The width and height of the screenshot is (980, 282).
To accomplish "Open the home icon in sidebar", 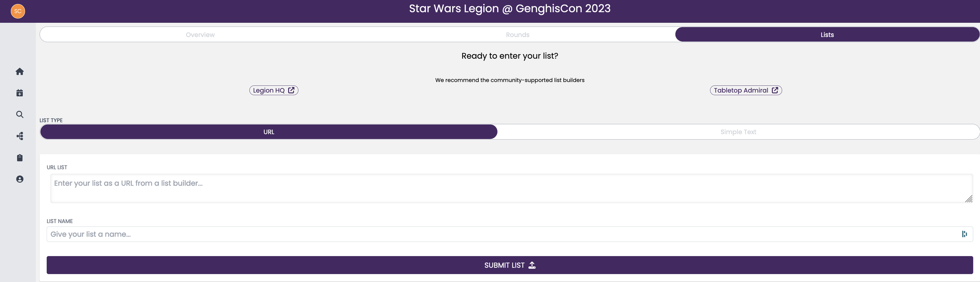I will [x=20, y=71].
